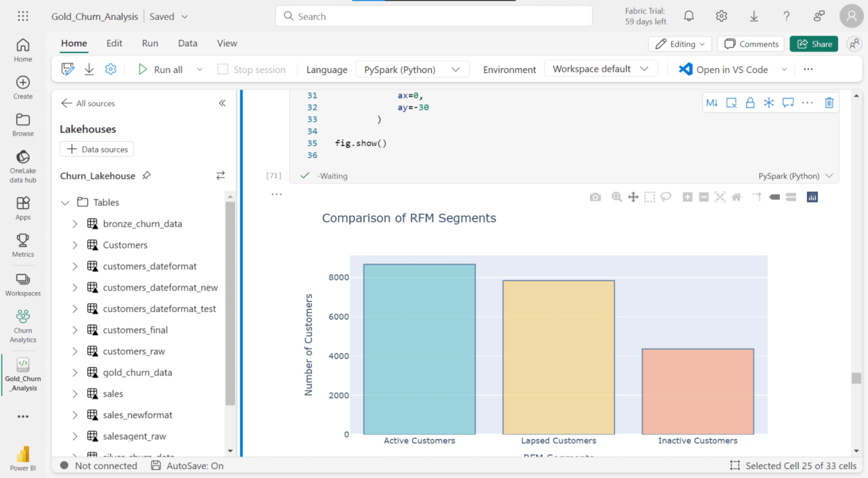The width and height of the screenshot is (868, 478).
Task: Switch to Power BI experience
Action: pyautogui.click(x=23, y=459)
